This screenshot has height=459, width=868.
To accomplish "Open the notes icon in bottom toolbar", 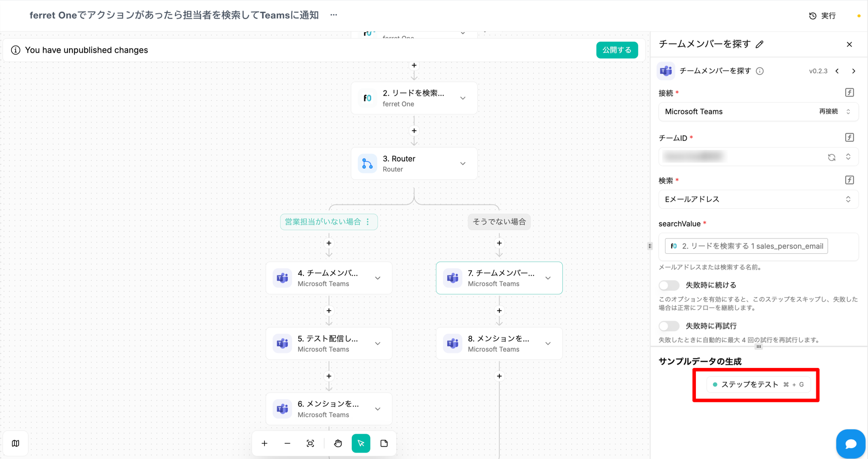I will [x=384, y=443].
